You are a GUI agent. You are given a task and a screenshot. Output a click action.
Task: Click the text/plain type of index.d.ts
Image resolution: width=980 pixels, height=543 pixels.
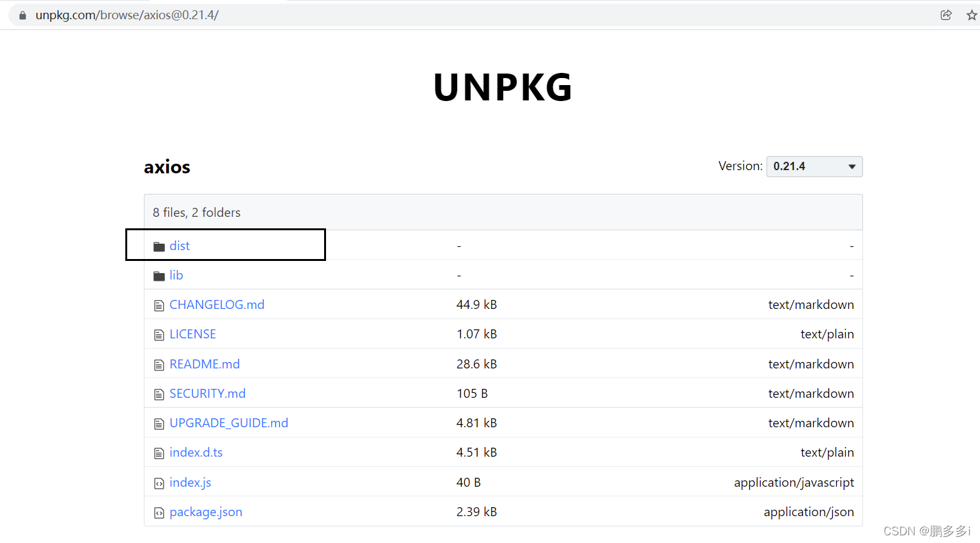pyautogui.click(x=827, y=452)
